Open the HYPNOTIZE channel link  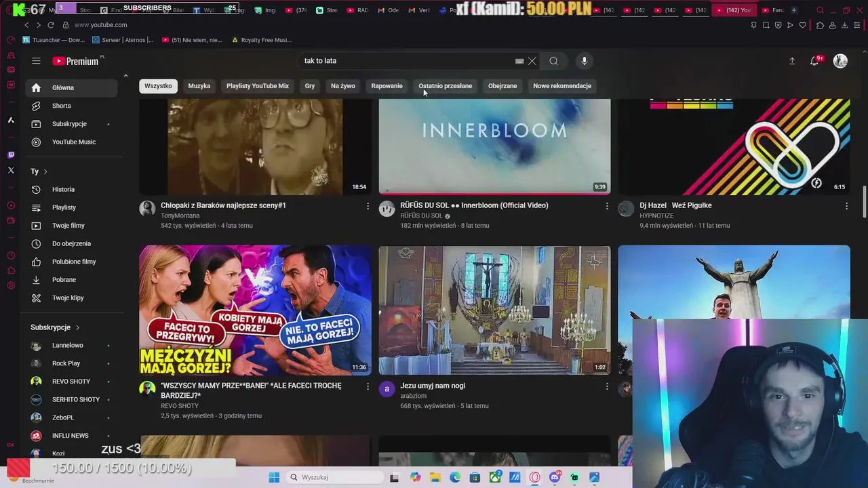[x=656, y=216]
